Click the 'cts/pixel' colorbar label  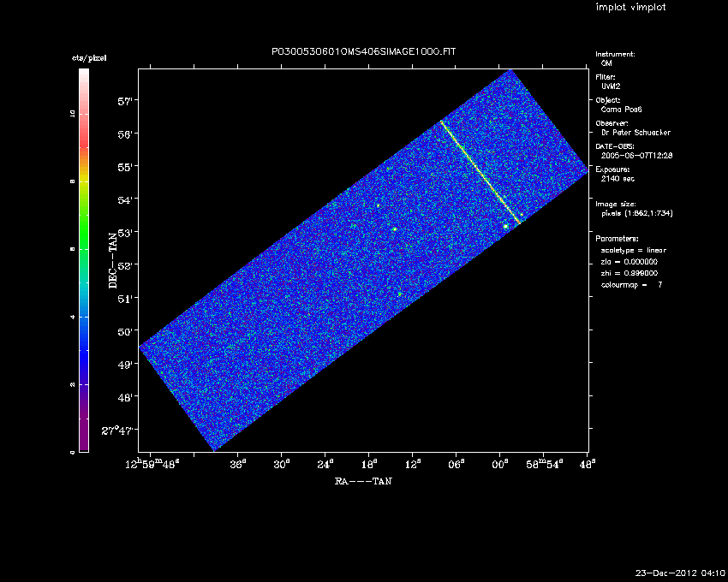pos(89,58)
